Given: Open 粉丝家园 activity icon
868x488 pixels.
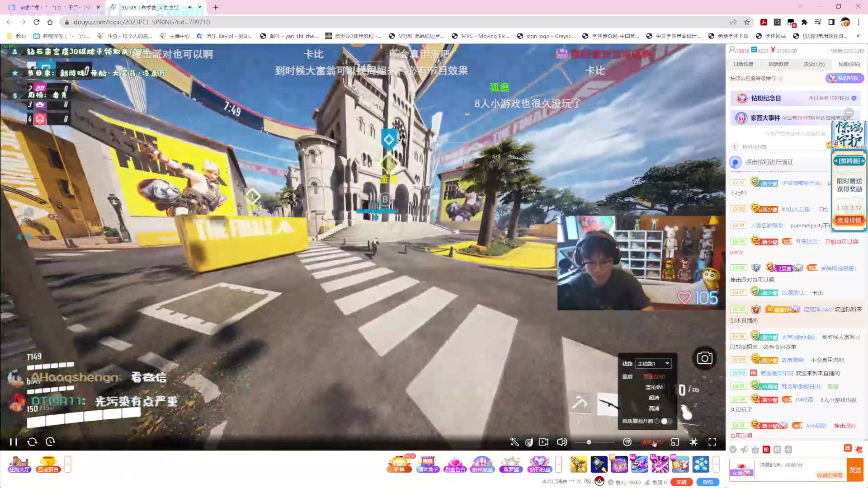Looking at the screenshot, I should [482, 464].
